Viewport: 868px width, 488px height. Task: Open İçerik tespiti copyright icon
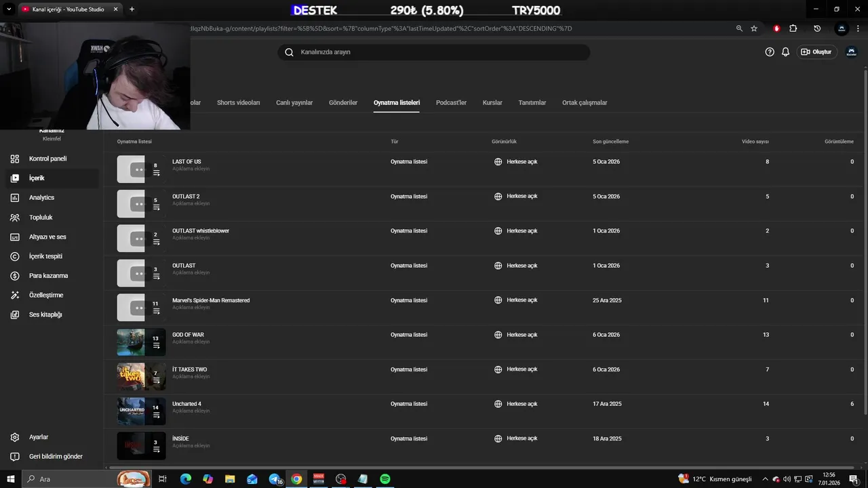click(x=15, y=256)
